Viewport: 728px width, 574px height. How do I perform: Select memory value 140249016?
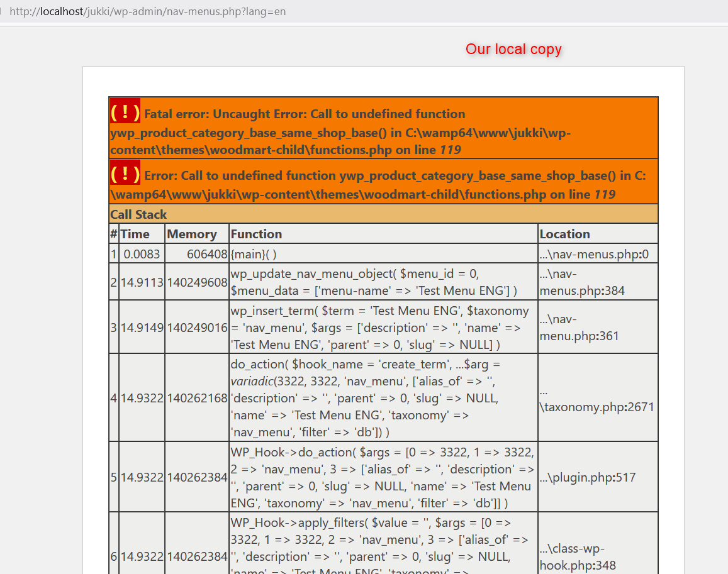pos(197,328)
